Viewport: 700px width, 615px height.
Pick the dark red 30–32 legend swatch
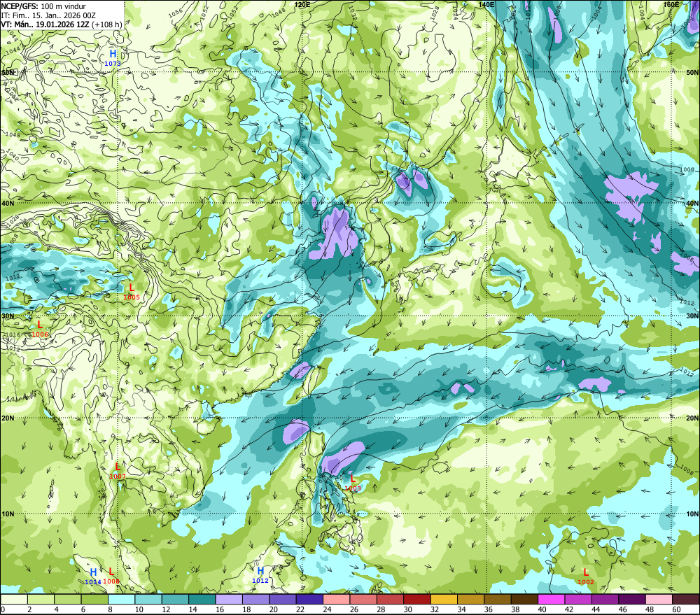click(417, 599)
